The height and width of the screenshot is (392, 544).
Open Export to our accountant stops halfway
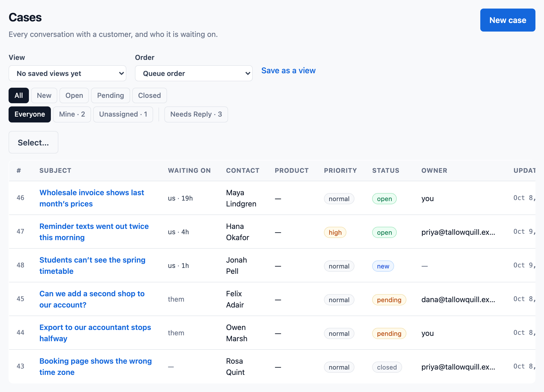coord(95,333)
